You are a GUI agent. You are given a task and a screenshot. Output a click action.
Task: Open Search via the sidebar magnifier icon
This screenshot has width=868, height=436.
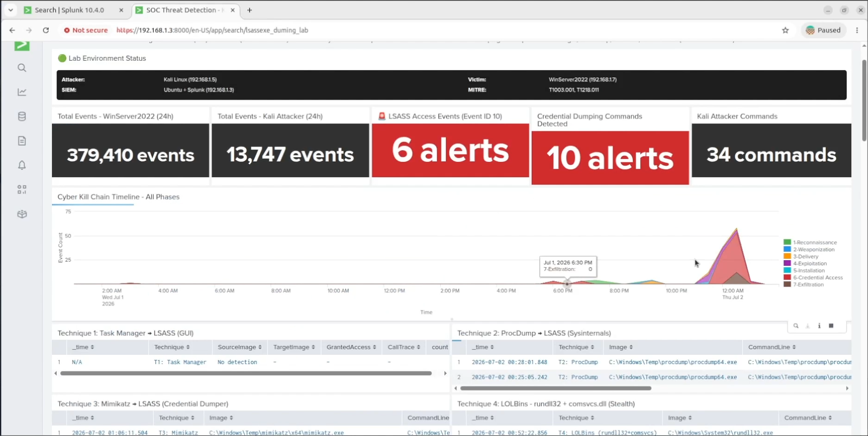22,68
